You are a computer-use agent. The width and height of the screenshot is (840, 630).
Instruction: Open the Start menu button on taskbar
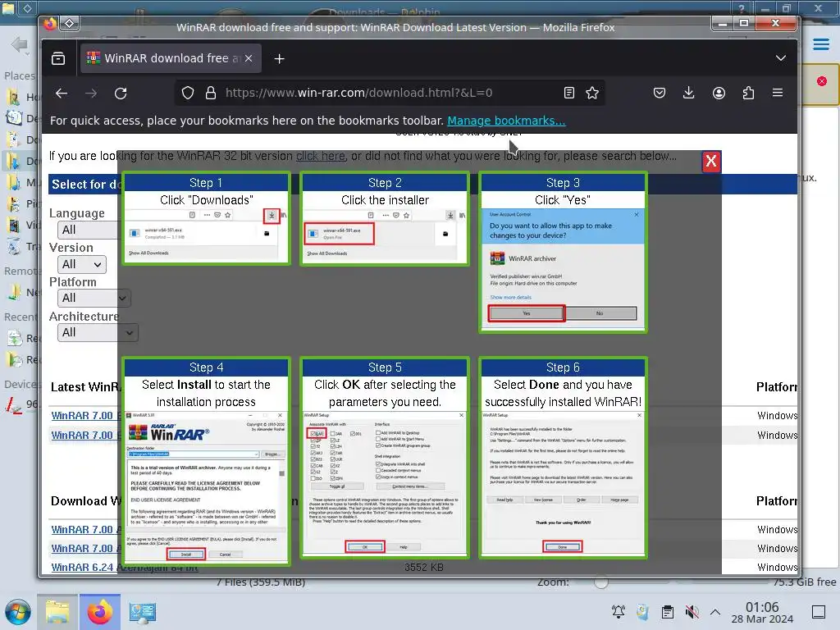(x=18, y=612)
